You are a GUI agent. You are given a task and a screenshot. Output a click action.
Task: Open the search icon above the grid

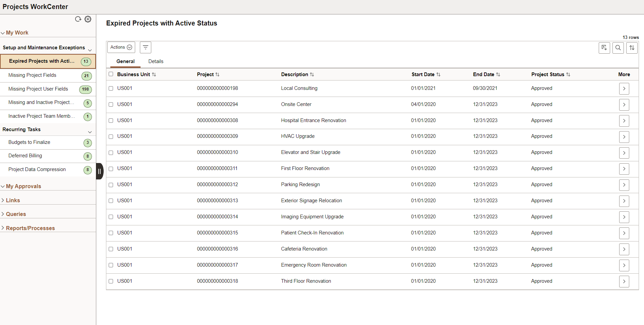(x=618, y=48)
